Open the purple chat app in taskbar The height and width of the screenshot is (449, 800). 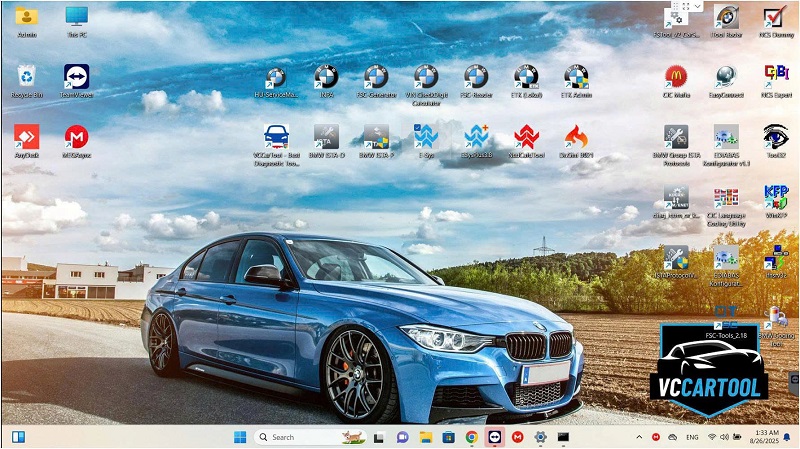tap(402, 437)
